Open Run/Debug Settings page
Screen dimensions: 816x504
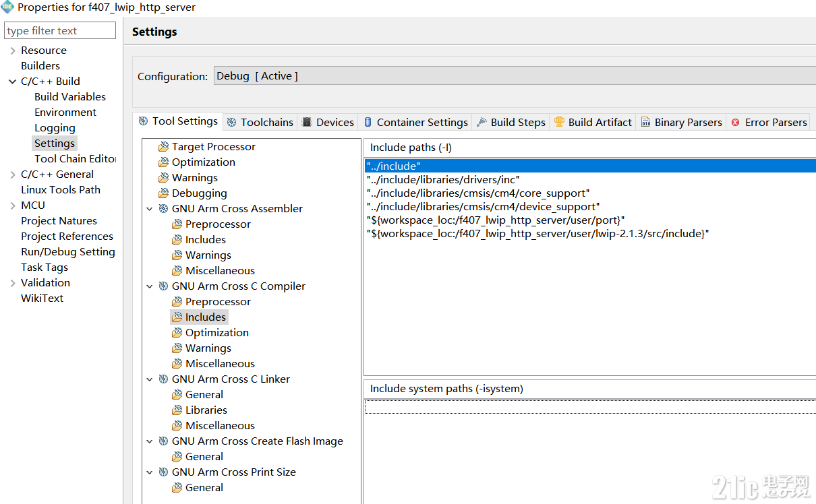[x=68, y=252]
